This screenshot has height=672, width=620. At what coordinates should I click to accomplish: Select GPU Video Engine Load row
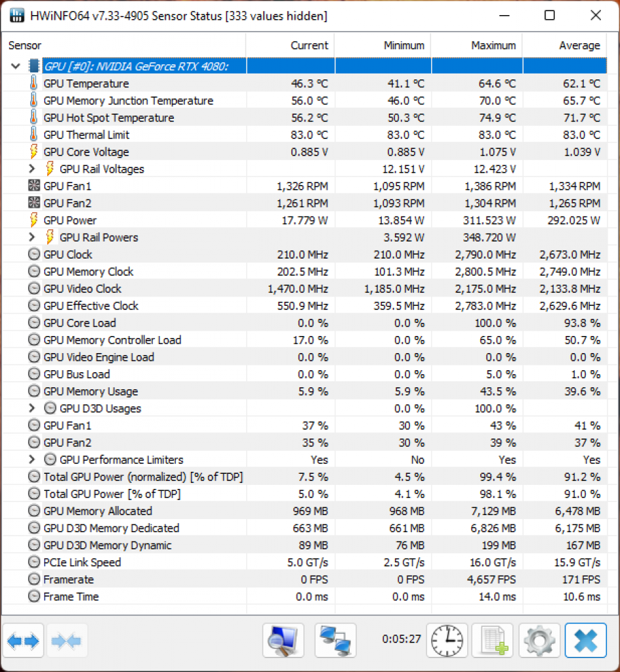304,357
